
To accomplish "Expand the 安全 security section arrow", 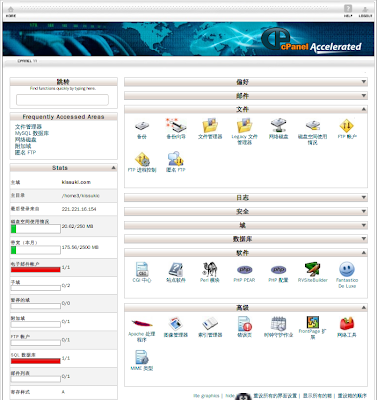I will (364, 211).
